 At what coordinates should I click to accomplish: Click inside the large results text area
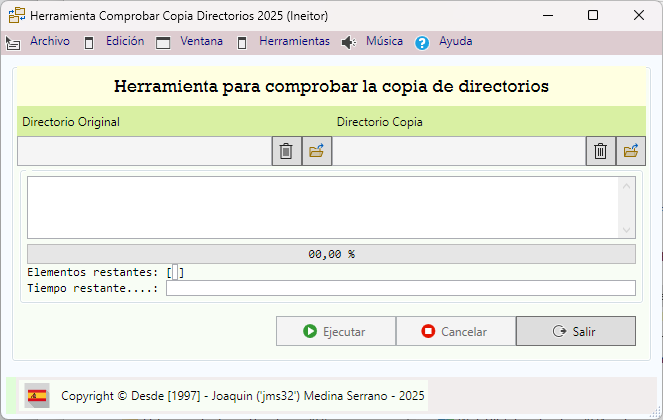pos(323,208)
